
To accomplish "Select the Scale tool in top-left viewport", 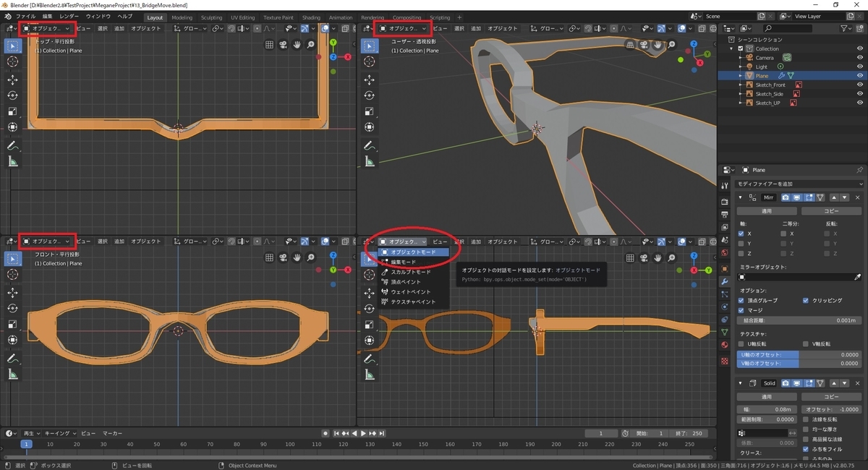I will [12, 111].
